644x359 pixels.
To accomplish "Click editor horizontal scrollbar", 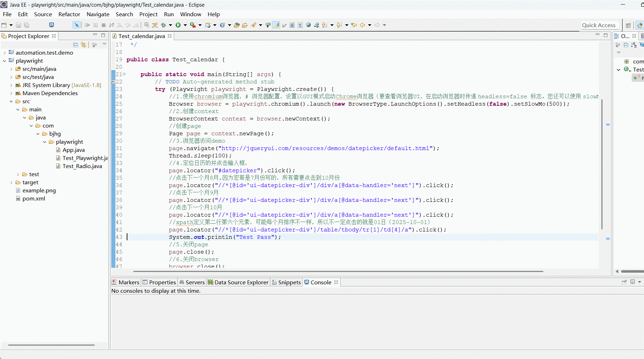I will click(338, 271).
